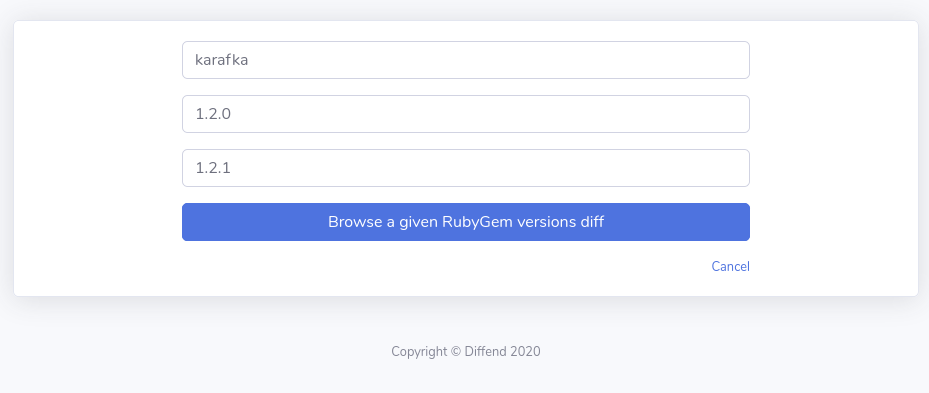Place cursor in the karafka text box
This screenshot has height=393, width=929.
(x=466, y=60)
